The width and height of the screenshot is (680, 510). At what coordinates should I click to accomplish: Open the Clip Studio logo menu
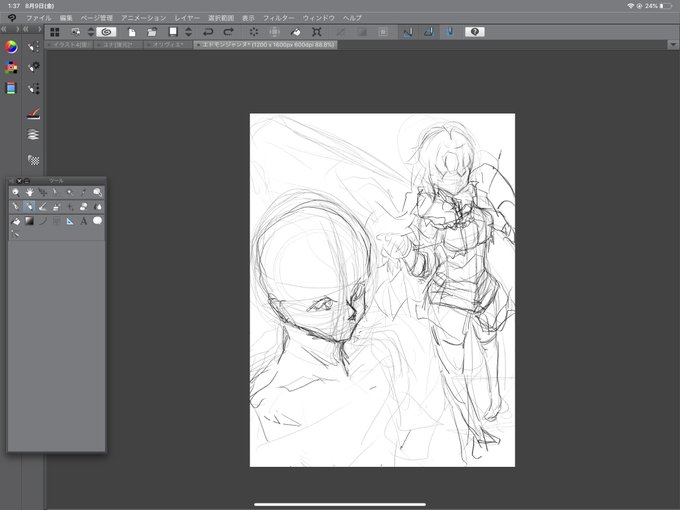pos(12,18)
